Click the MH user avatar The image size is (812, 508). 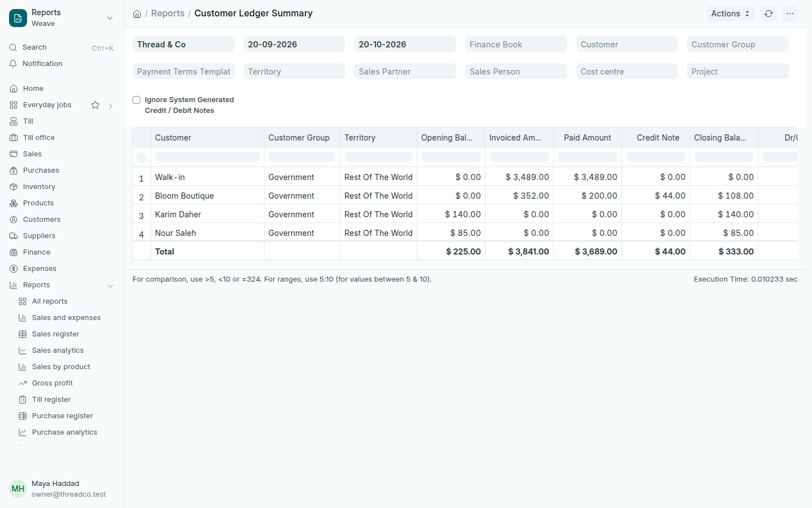coord(18,489)
